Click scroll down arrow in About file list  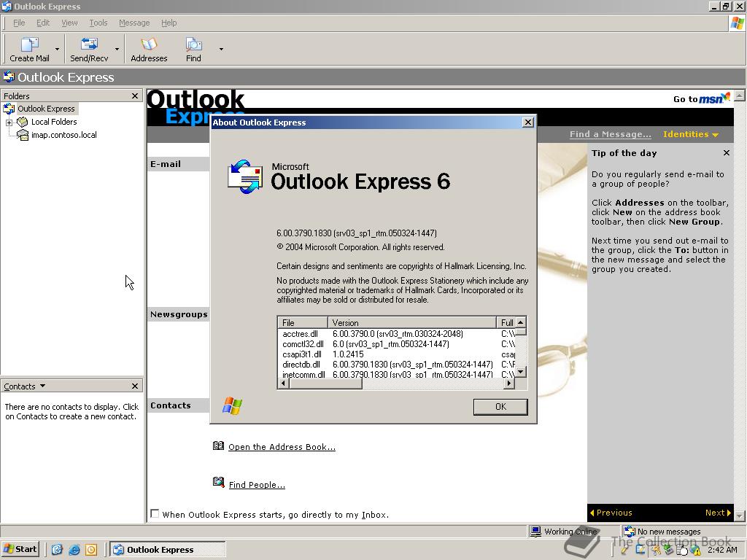521,372
